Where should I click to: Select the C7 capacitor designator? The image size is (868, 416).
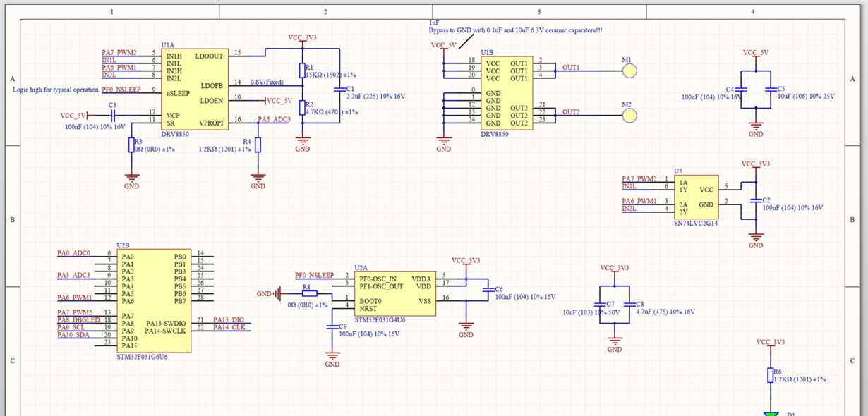[610, 303]
